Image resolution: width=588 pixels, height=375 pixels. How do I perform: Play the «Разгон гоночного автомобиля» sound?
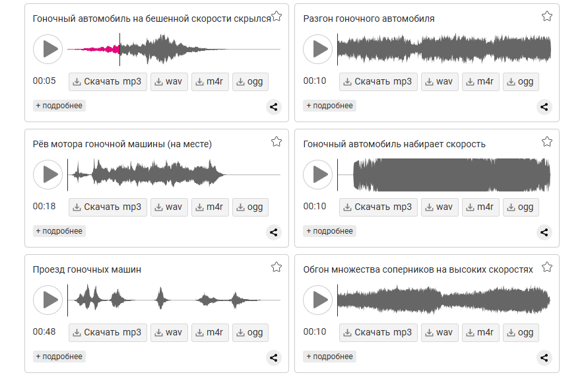[317, 49]
